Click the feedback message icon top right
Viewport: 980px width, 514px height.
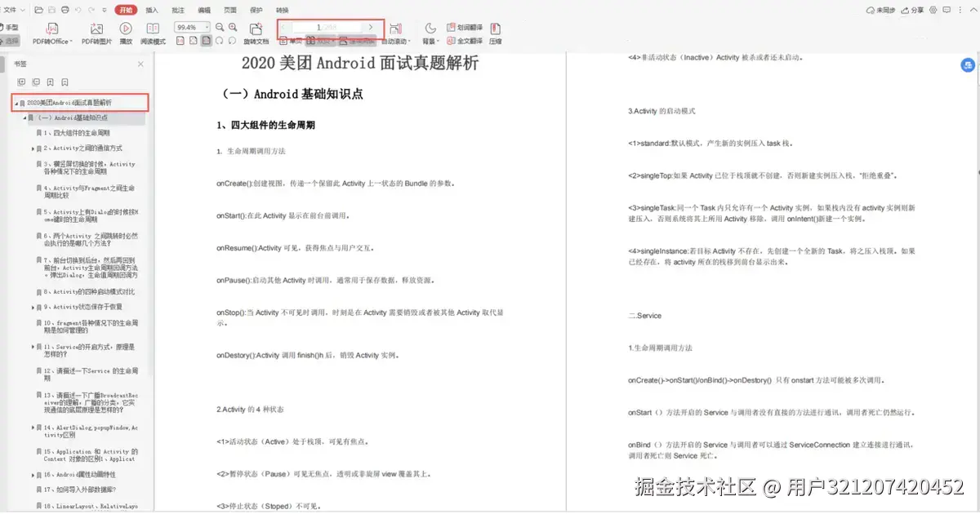tap(947, 10)
